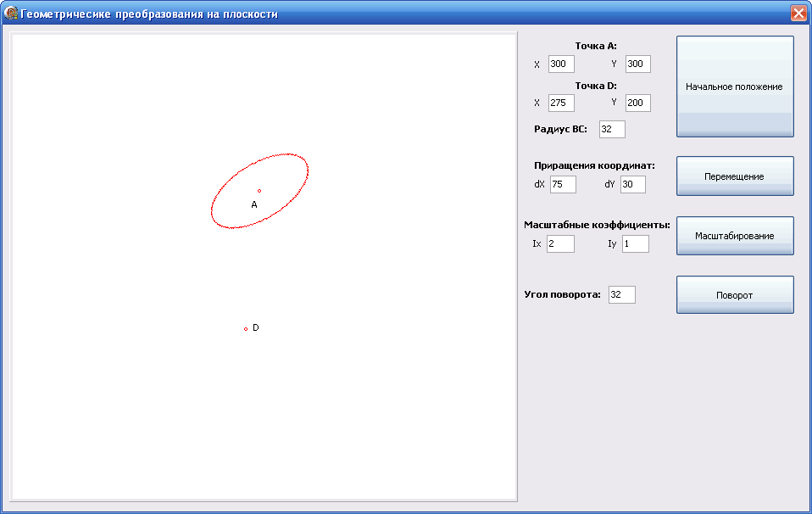The height and width of the screenshot is (514, 812).
Task: Click the red point D marker on canvas
Action: point(246,328)
